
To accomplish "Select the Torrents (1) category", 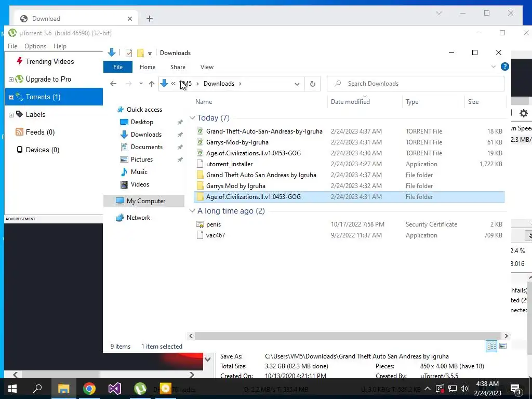I will tap(54, 97).
